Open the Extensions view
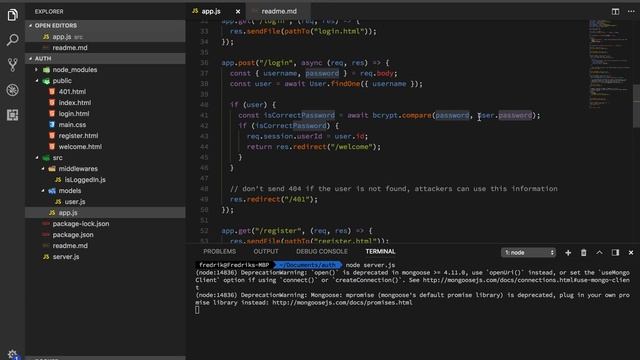This screenshot has width=640, height=360. coord(12,115)
